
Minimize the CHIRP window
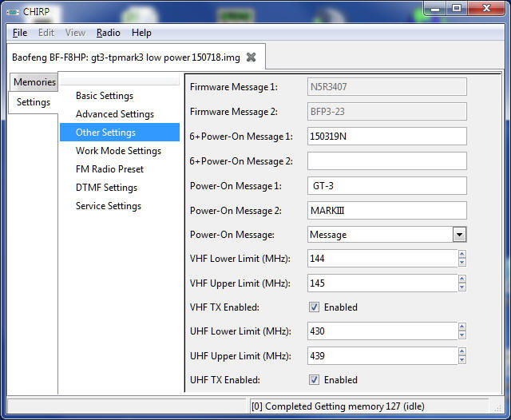434,9
